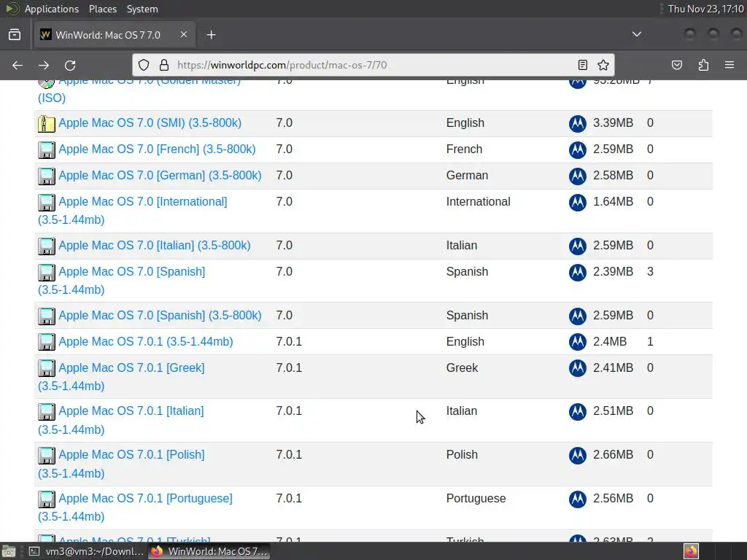Toggle reader view icon
This screenshot has width=747, height=560.
pyautogui.click(x=582, y=65)
